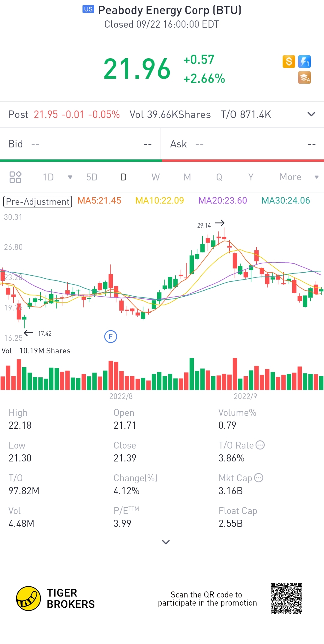
Task: Tap the Bid price section
Action: click(80, 144)
